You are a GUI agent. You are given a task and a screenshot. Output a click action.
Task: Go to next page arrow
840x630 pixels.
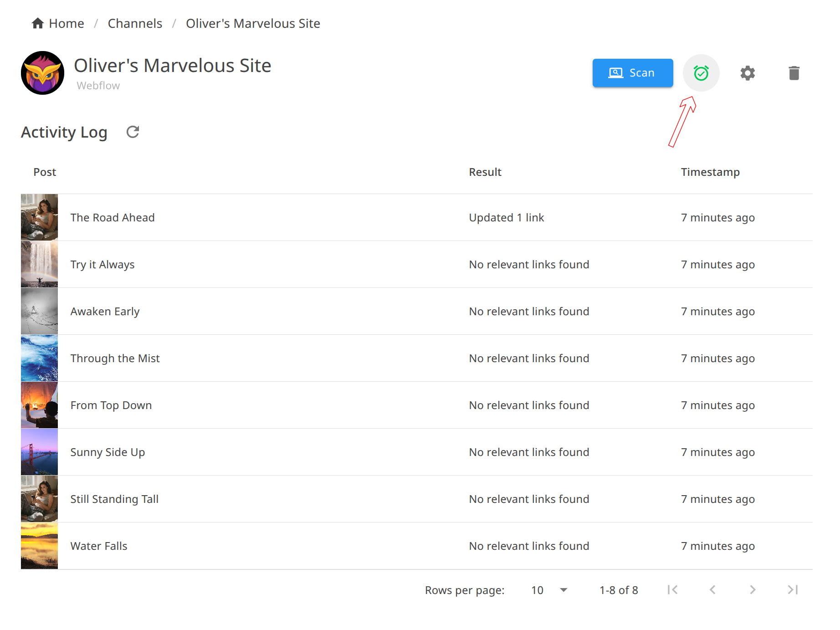(753, 590)
